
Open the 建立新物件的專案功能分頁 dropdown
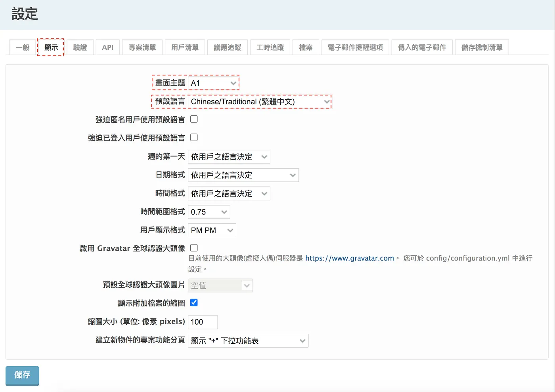(248, 341)
